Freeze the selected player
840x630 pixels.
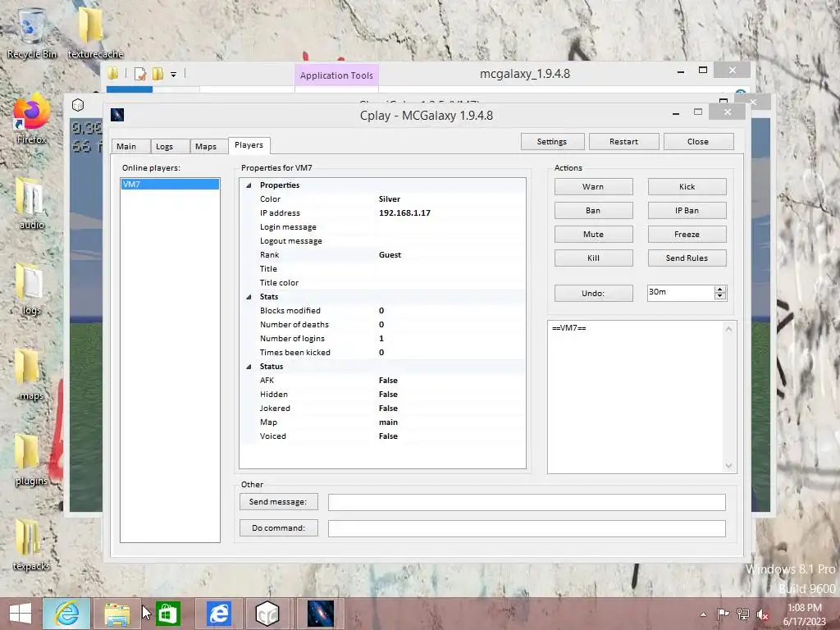pos(687,234)
